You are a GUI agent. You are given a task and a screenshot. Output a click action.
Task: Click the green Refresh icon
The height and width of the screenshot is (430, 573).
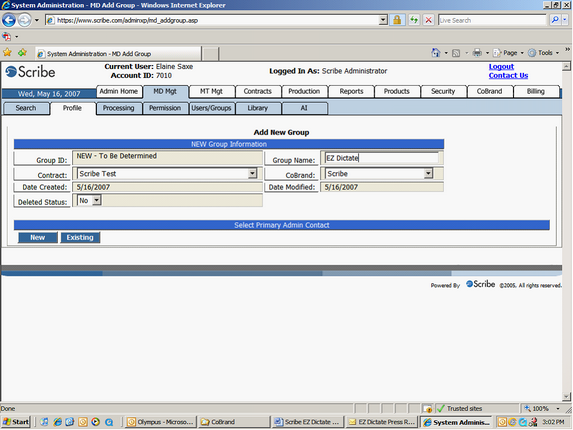click(x=414, y=20)
